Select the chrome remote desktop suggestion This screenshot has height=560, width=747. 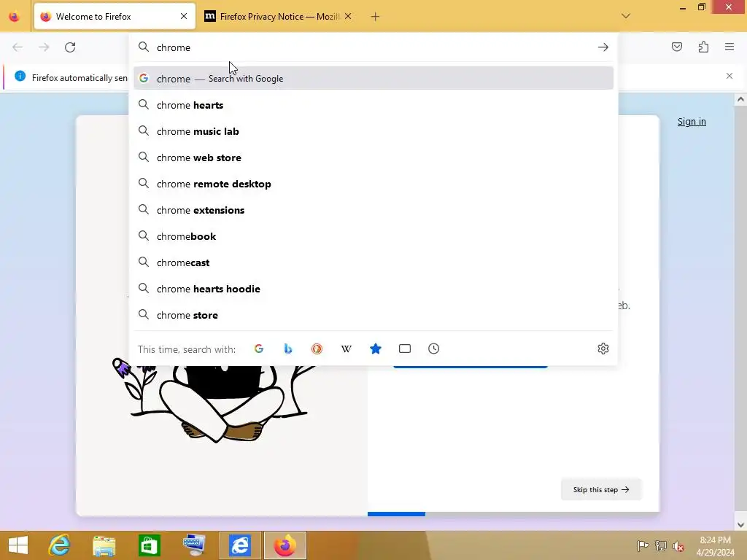(373, 183)
